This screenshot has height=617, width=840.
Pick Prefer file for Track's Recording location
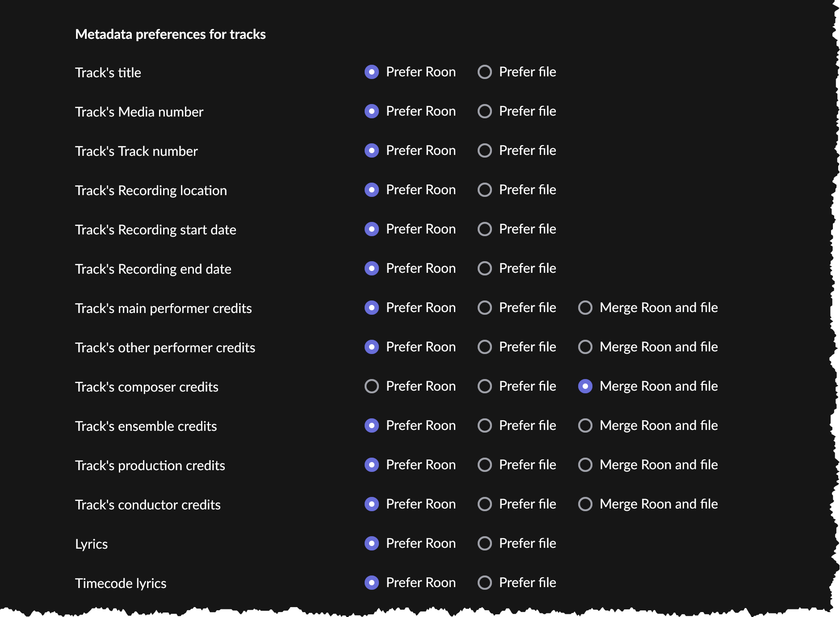(485, 190)
